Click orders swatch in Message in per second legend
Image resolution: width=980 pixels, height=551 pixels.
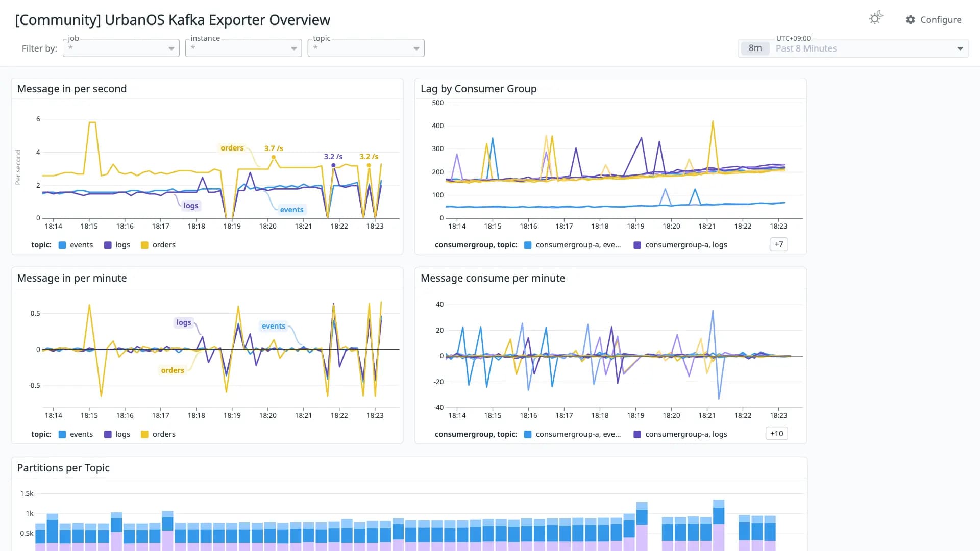click(x=144, y=245)
